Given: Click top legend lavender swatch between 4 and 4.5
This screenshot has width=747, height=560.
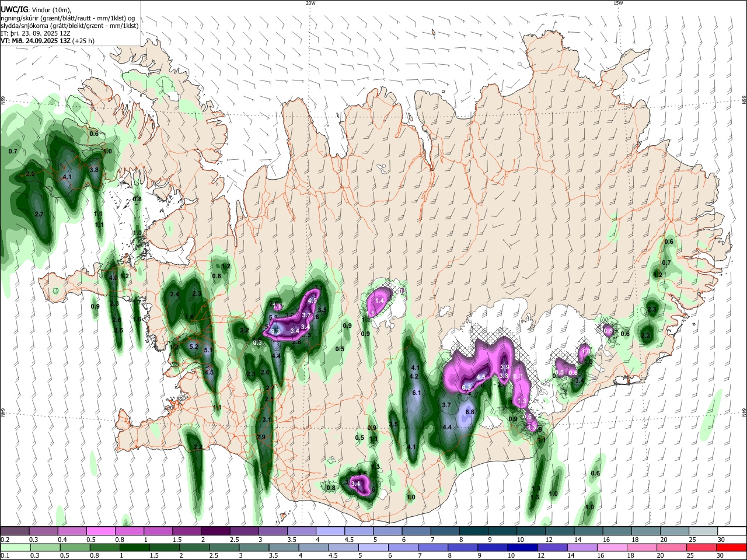Looking at the screenshot, I should click(330, 531).
